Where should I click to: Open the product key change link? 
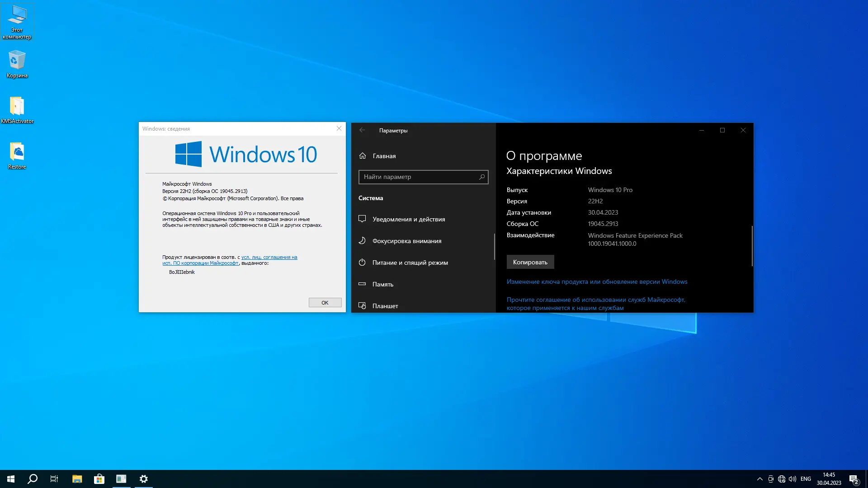coord(597,282)
